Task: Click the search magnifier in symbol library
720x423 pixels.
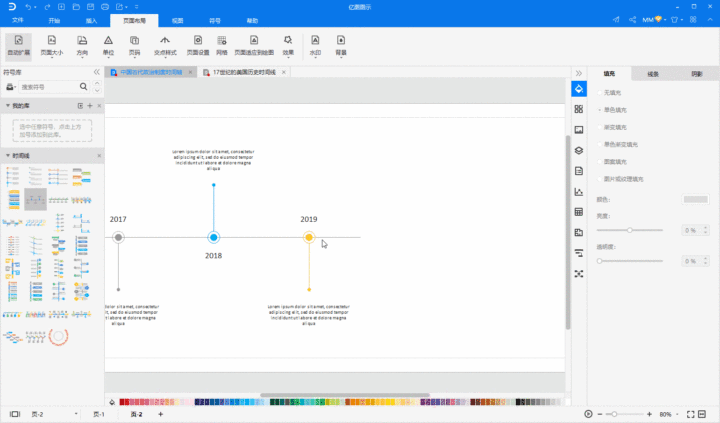Action: coord(84,86)
